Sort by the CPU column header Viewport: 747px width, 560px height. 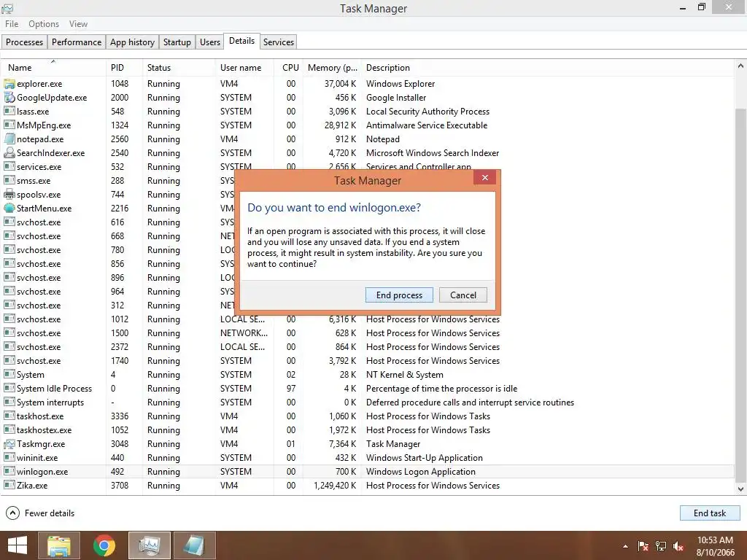coord(289,68)
